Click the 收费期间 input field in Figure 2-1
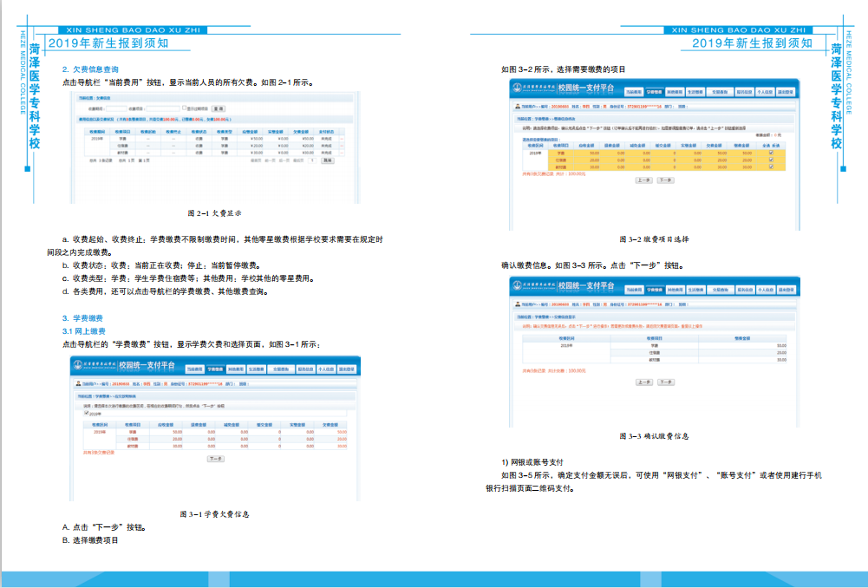Viewport: 868px width, 588px height. [116, 109]
